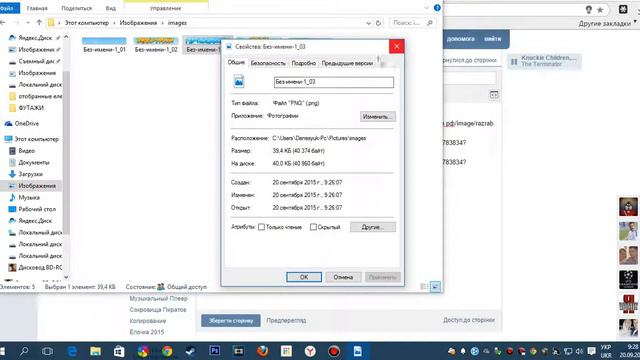This screenshot has height=360, width=640.
Task: Open the Action Center notification icon
Action: click(x=591, y=351)
